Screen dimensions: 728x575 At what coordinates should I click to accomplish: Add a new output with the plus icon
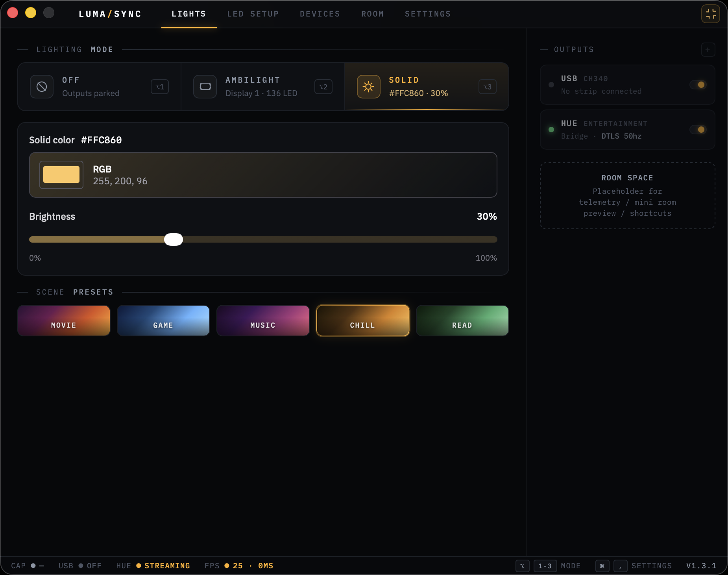(707, 50)
